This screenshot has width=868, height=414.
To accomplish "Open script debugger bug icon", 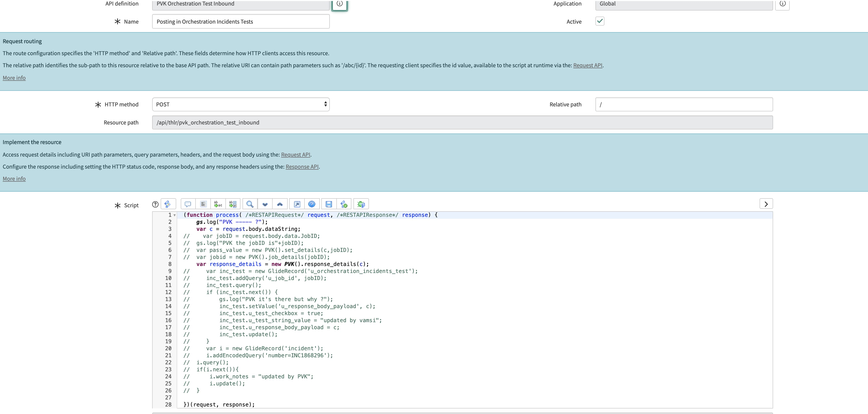I will [x=361, y=204].
